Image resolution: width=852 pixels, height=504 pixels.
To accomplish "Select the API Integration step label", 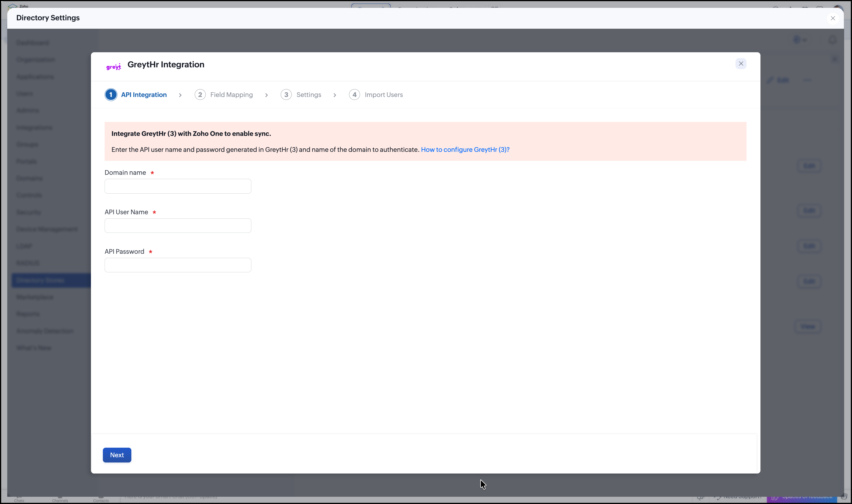I will coord(144,95).
